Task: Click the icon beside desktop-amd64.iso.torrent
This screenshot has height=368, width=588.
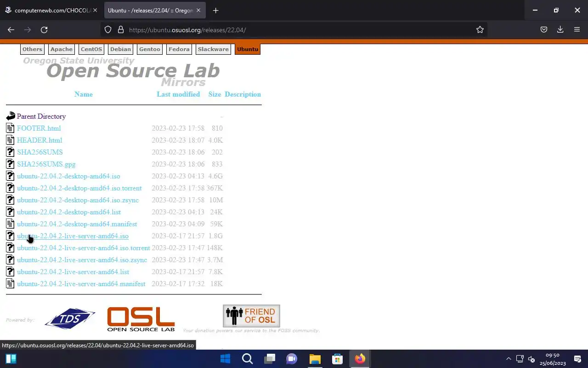Action: point(10,188)
